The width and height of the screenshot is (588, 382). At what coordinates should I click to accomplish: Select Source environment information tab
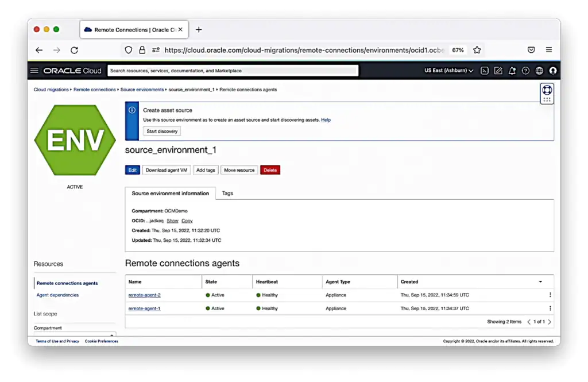pyautogui.click(x=170, y=193)
